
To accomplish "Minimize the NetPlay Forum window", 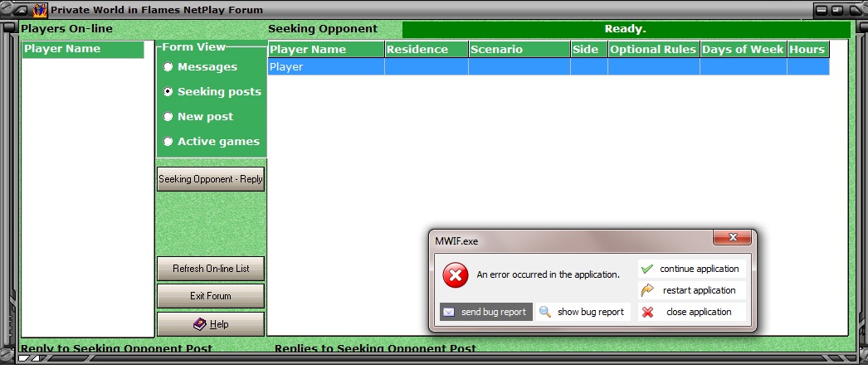I will point(822,10).
